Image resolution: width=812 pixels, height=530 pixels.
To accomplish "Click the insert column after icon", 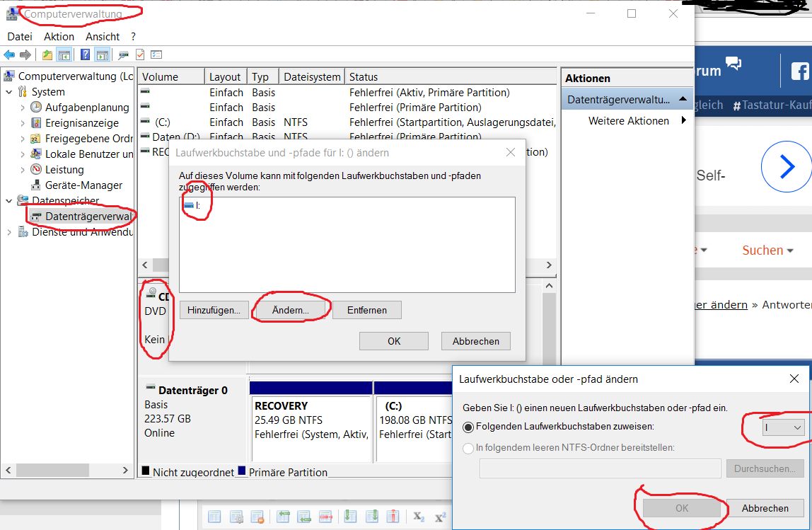I will click(x=372, y=517).
